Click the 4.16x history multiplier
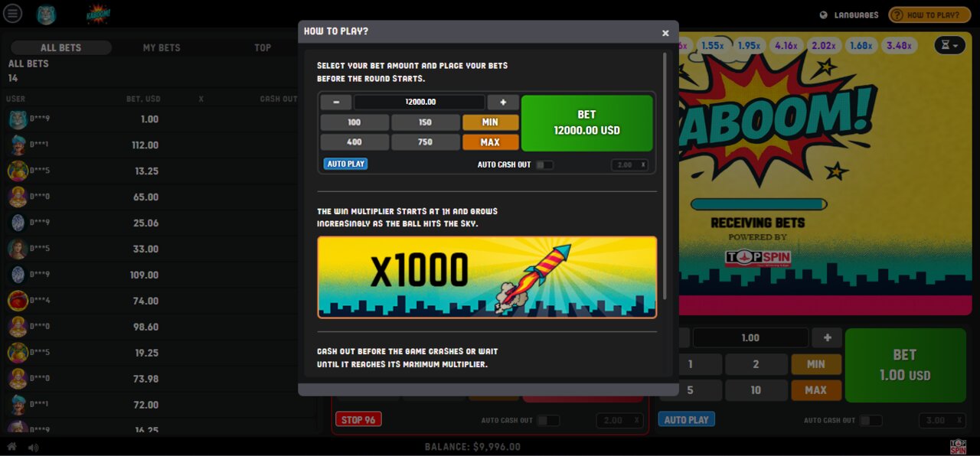Viewport: 980px width, 456px height. [786, 46]
